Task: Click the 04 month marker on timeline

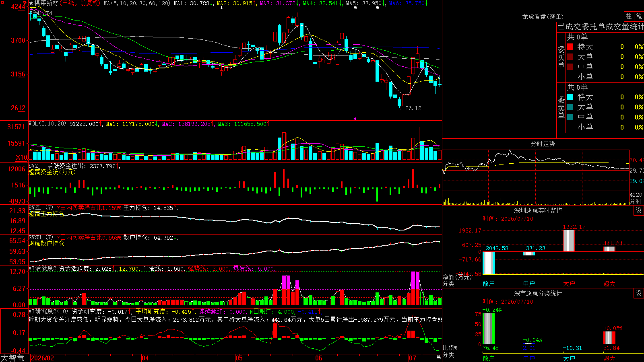Action: pos(145,358)
